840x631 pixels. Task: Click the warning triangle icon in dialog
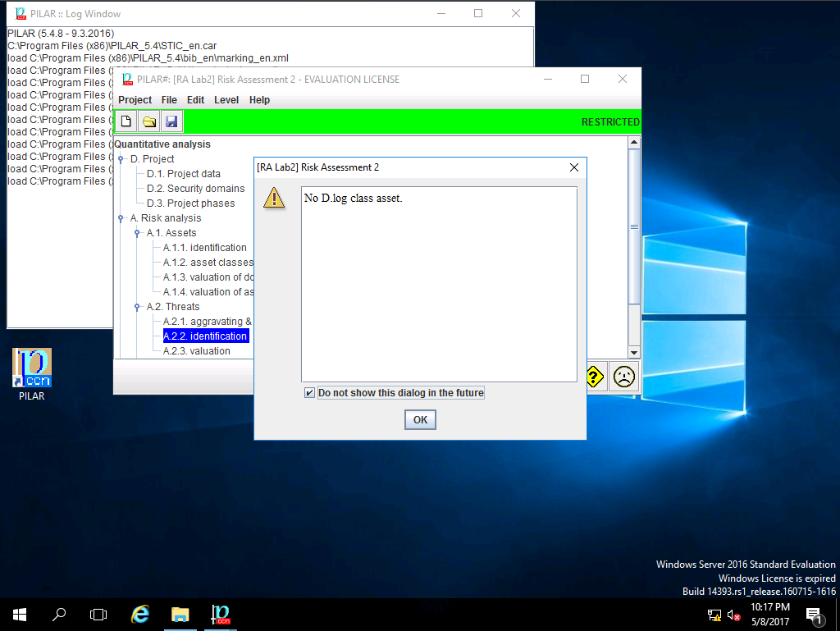pyautogui.click(x=274, y=199)
